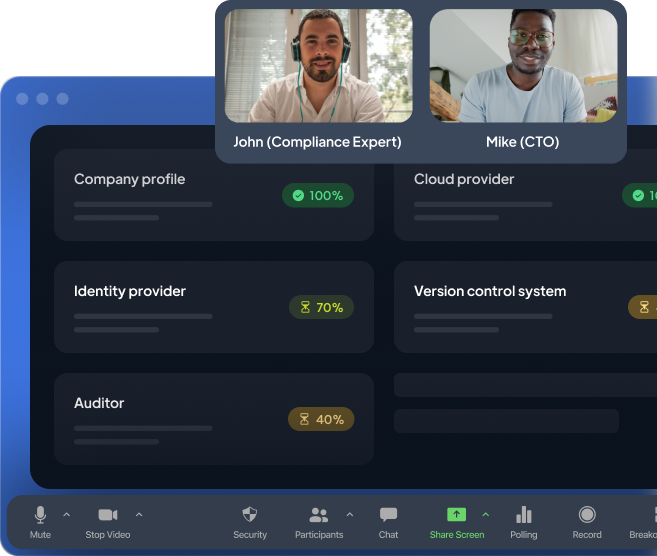
Task: Select John (Compliance Expert) video thumbnail
Action: click(x=318, y=66)
